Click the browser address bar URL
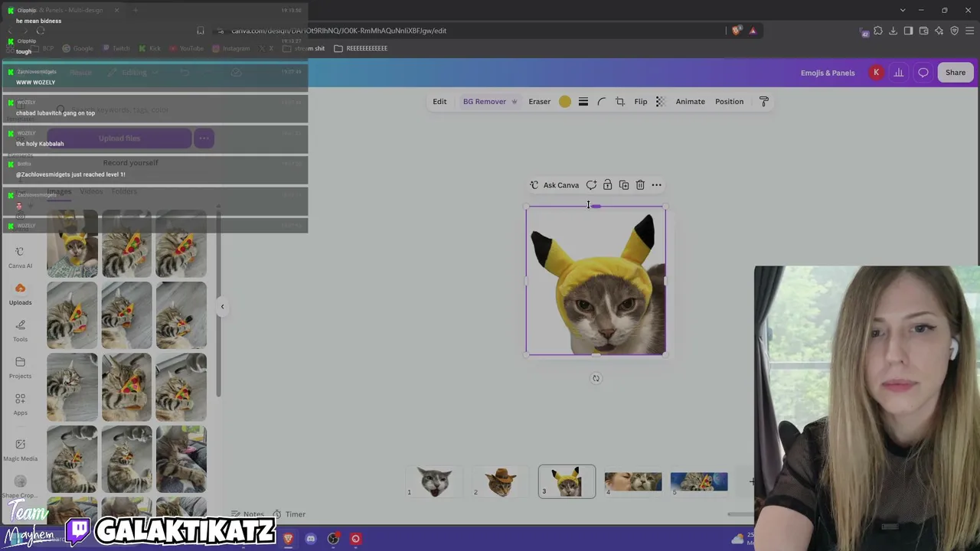Viewport: 980px width, 551px height. [x=339, y=31]
